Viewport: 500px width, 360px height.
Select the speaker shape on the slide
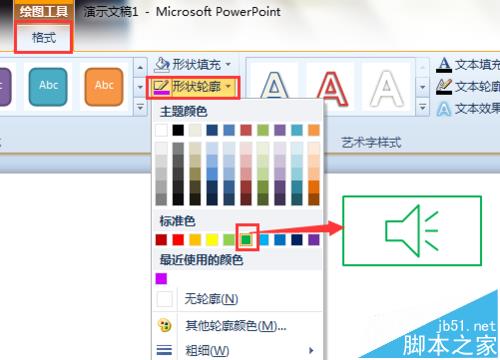(x=412, y=231)
